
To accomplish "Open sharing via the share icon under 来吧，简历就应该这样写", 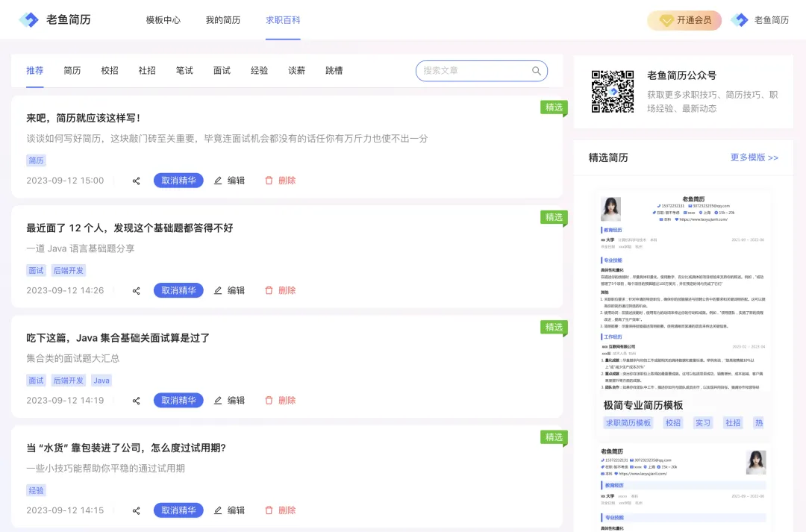I will 136,181.
